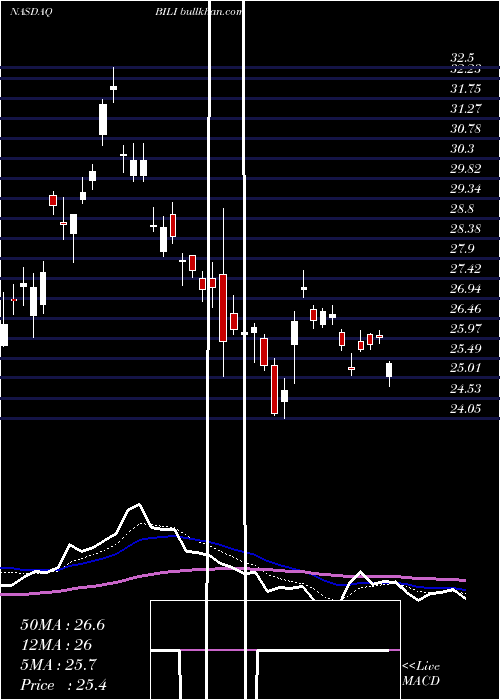Click the Price : 25.4 readout
The width and height of the screenshot is (500, 700).
[63, 685]
